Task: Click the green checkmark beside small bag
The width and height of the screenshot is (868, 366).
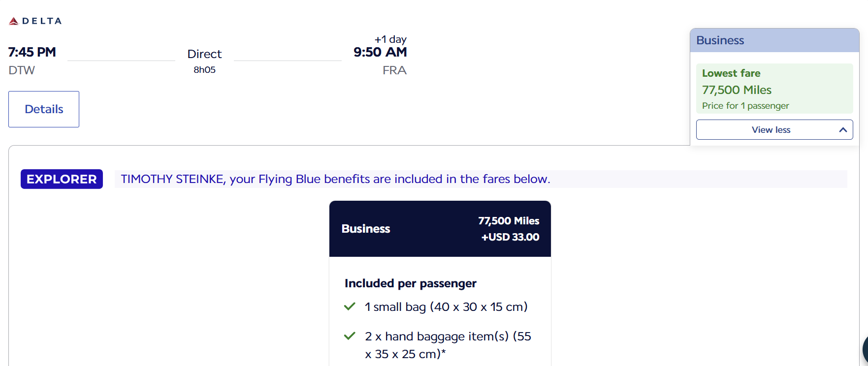Action: [x=350, y=306]
